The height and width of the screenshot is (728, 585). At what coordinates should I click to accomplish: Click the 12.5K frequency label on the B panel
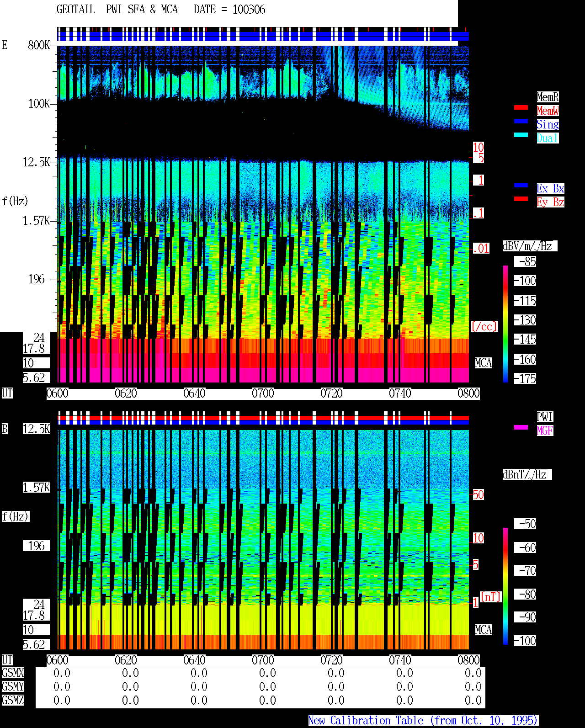[x=37, y=429]
